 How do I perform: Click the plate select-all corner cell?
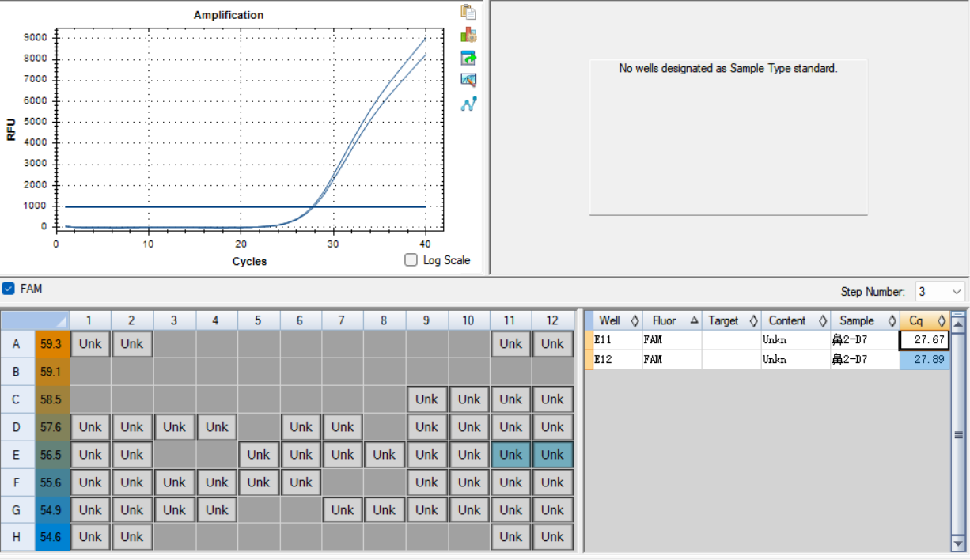point(35,320)
